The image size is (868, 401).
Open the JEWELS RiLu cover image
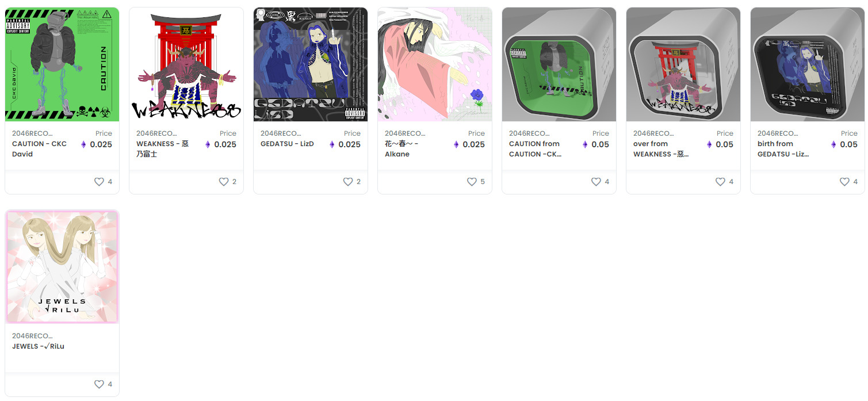pos(62,267)
